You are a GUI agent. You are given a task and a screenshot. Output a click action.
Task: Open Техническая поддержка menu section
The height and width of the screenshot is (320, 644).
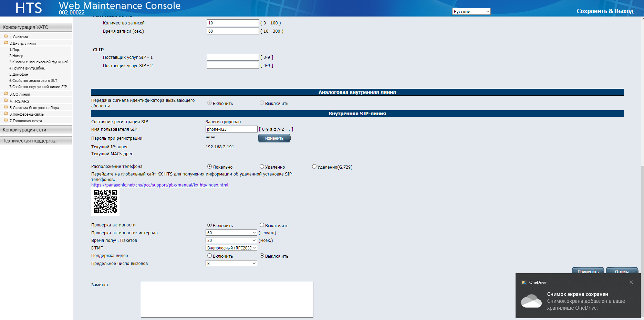coord(36,141)
